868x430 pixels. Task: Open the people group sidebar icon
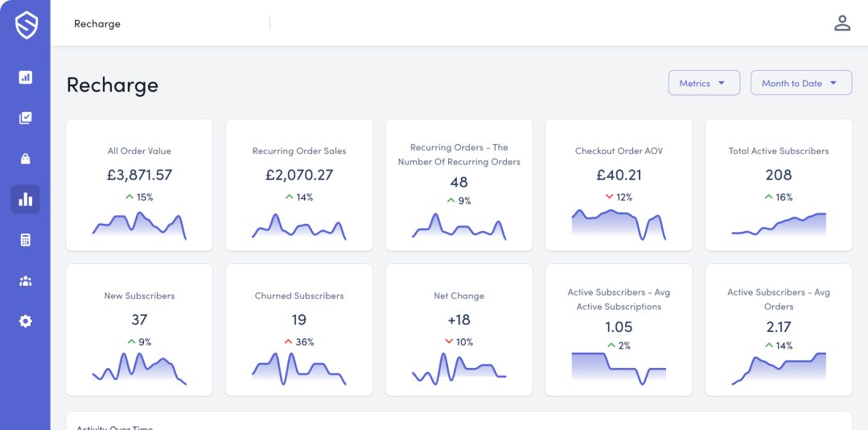pos(25,281)
